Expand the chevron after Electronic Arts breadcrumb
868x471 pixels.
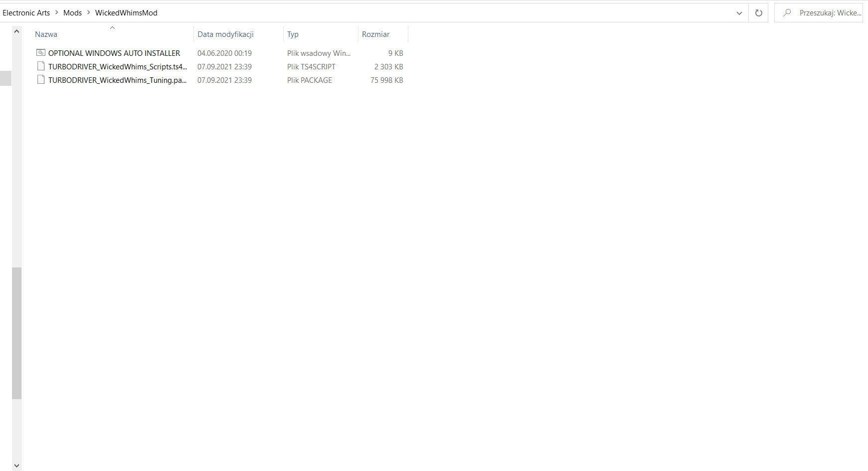57,12
